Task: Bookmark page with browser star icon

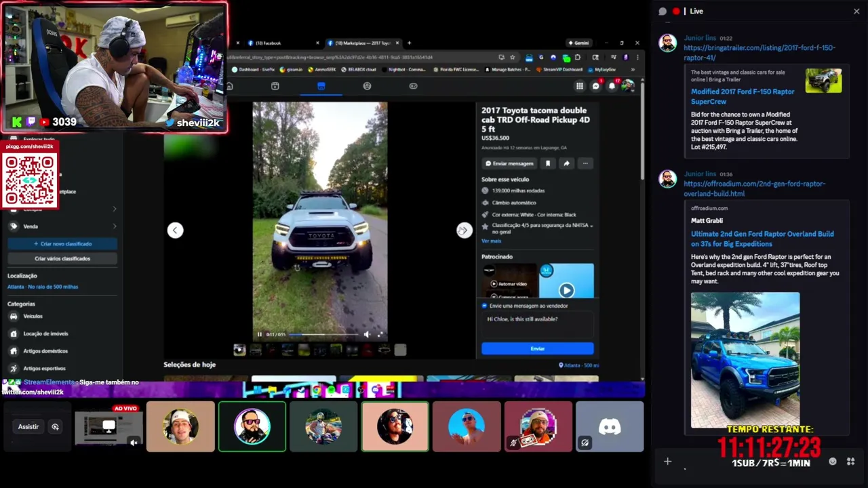Action: pyautogui.click(x=513, y=58)
